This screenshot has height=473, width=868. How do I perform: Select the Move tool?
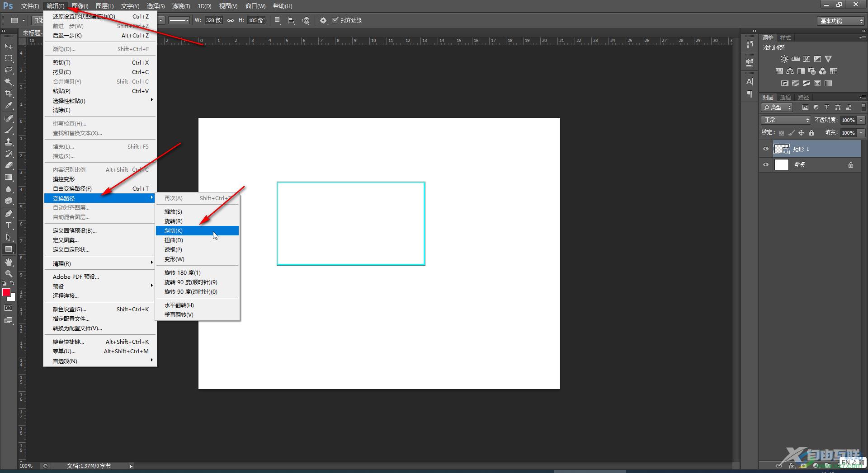point(9,47)
